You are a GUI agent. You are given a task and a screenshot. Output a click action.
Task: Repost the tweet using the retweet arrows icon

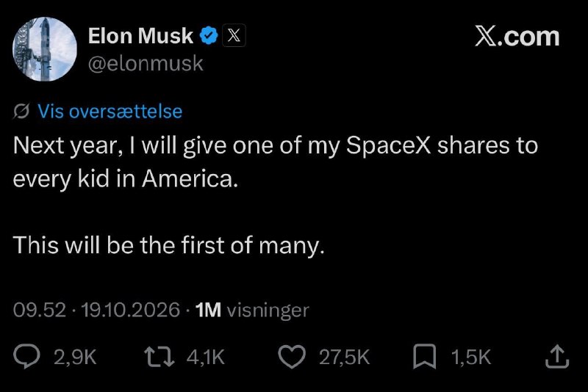[159, 357]
